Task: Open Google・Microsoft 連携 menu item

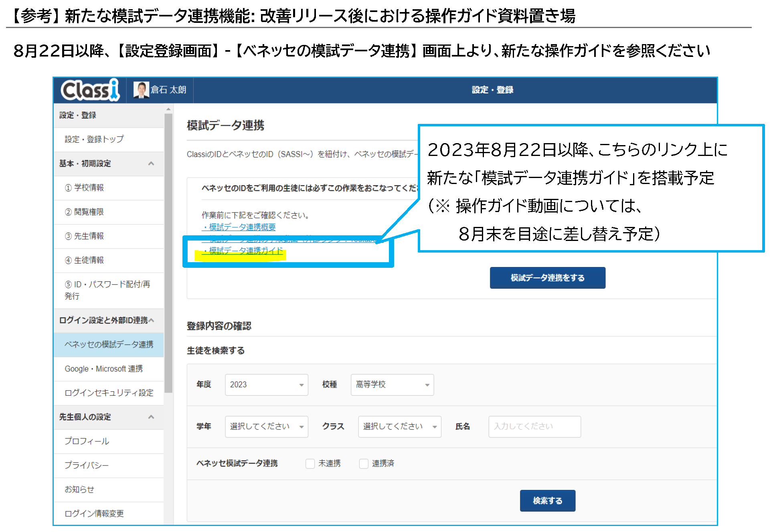Action: tap(104, 369)
